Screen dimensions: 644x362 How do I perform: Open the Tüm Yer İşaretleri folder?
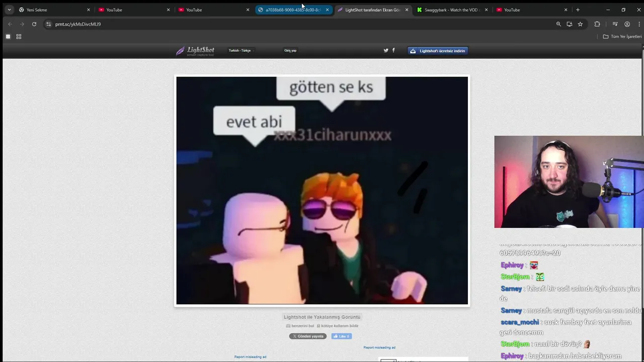click(x=622, y=36)
